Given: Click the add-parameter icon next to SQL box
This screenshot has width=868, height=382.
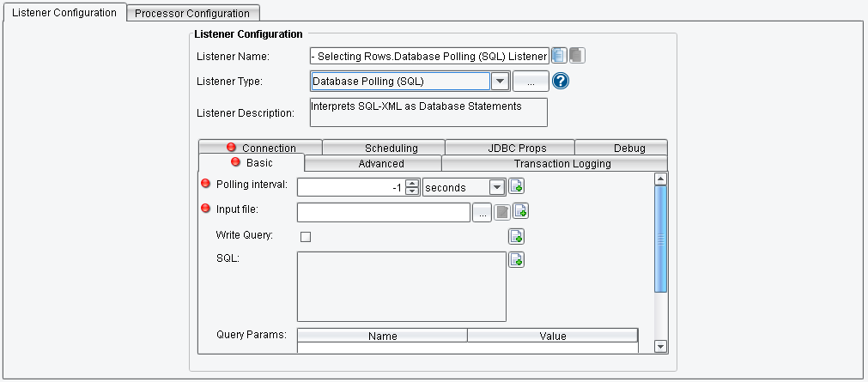Looking at the screenshot, I should (x=517, y=260).
